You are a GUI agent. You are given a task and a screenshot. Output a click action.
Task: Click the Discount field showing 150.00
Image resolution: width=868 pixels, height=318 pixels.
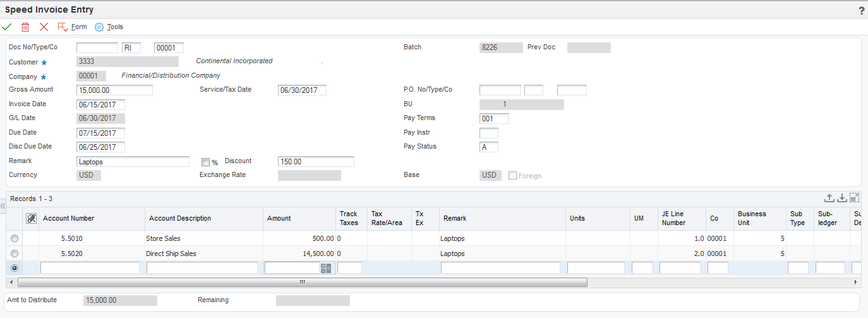click(x=316, y=161)
